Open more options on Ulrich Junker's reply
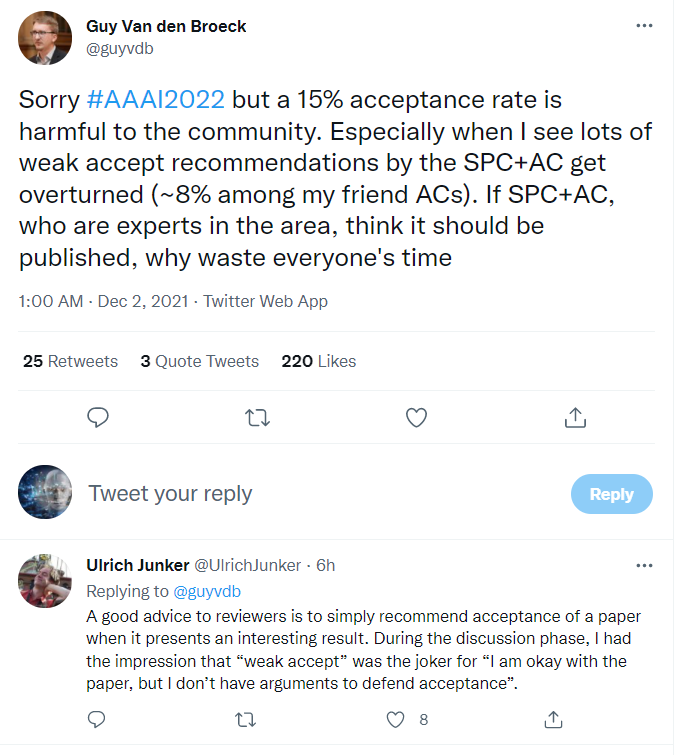Screen dimensions: 699x755 coord(644,565)
